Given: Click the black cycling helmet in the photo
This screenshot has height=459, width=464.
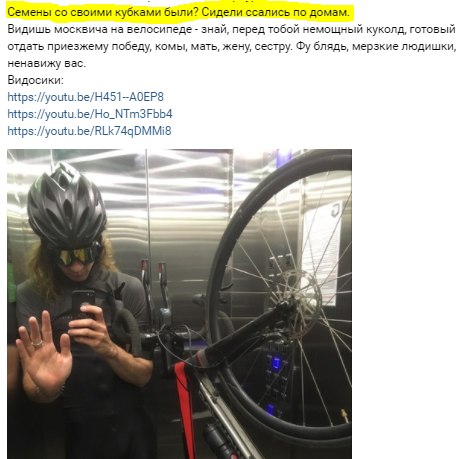Looking at the screenshot, I should 66,205.
